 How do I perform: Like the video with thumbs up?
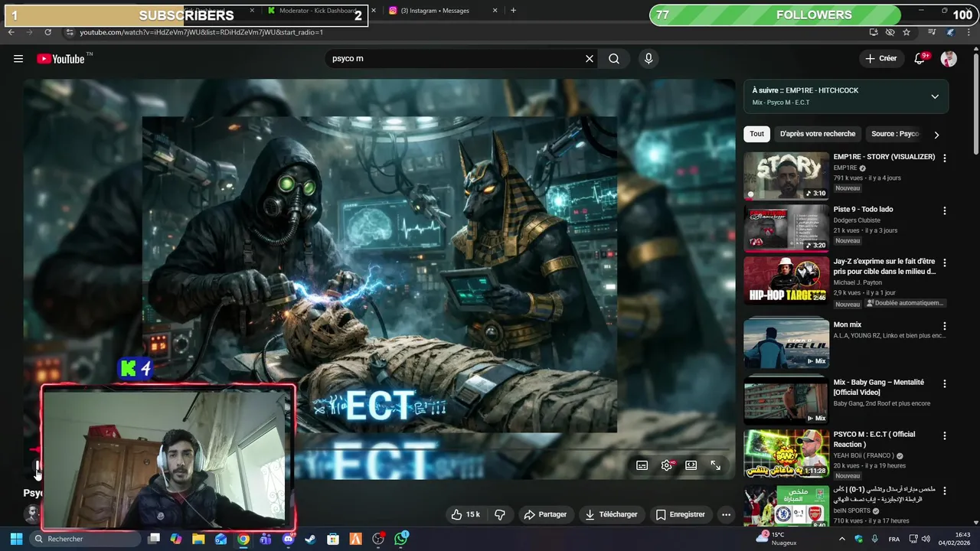(467, 515)
